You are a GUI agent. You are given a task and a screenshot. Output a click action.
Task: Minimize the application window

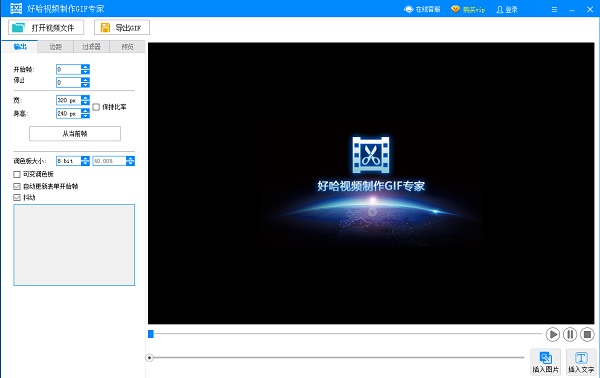click(572, 9)
